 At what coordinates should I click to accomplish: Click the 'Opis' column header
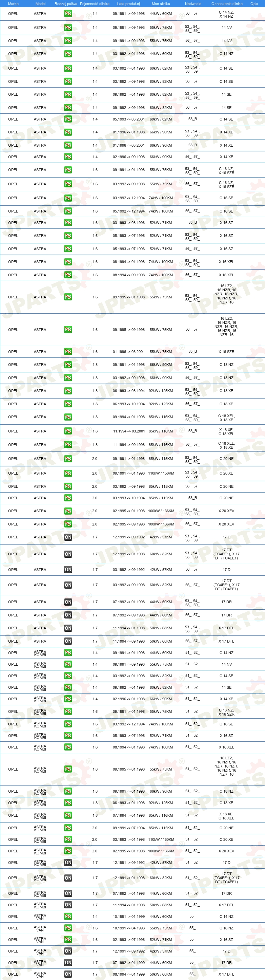[254, 4]
